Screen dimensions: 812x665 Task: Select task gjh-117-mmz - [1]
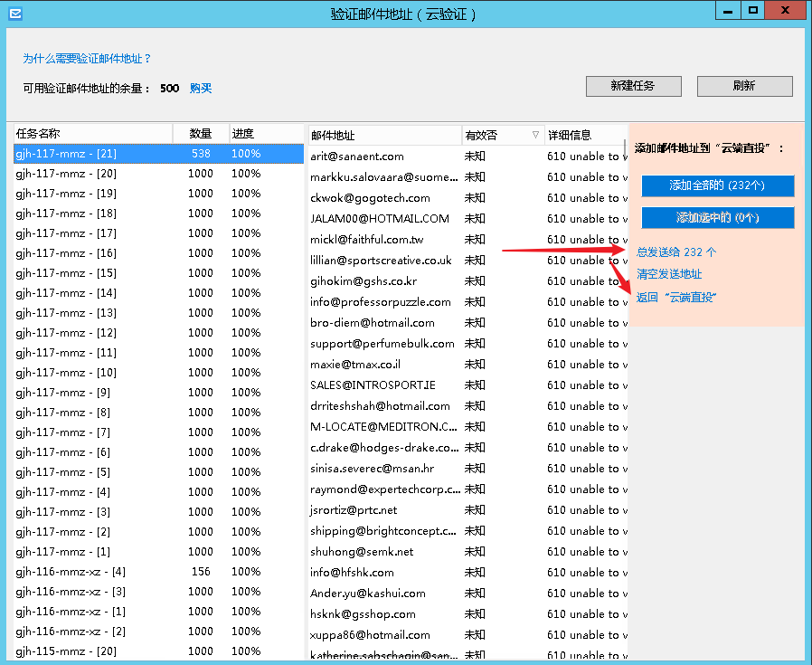tap(158, 552)
